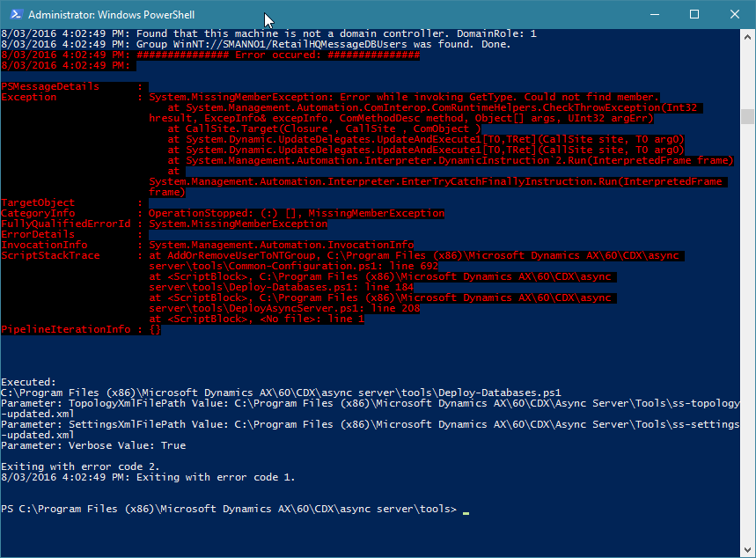
Task: Click the 'Parameter: TopologyXmlFilePath' line
Action: [x=371, y=409]
